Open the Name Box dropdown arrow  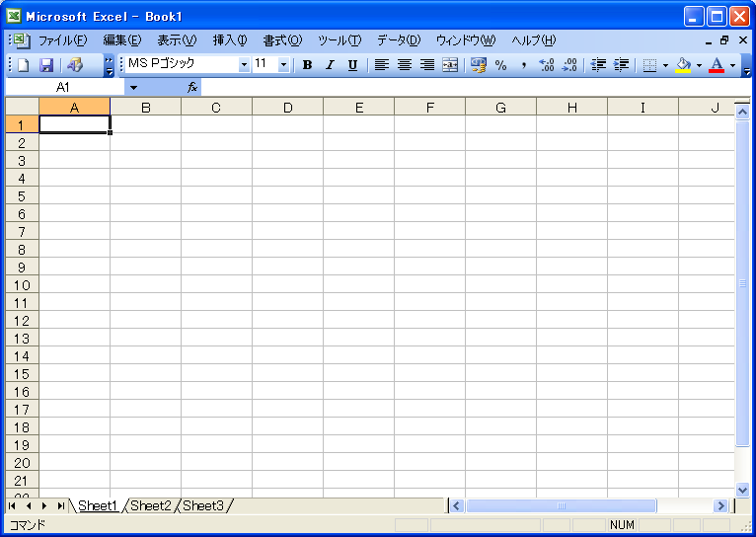point(133,88)
